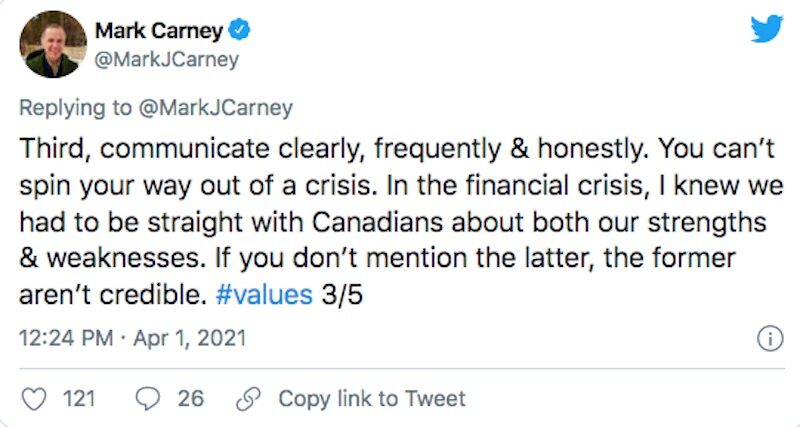Like the tweet with the heart icon

[34, 399]
